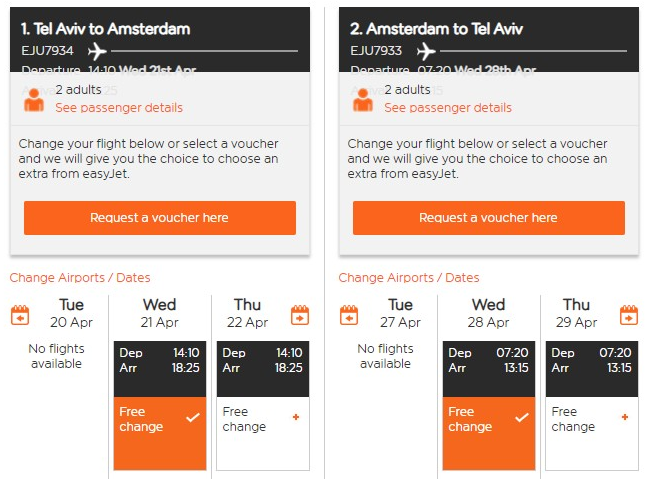
Task: Request a voucher for flight EJU7933
Action: point(489,218)
